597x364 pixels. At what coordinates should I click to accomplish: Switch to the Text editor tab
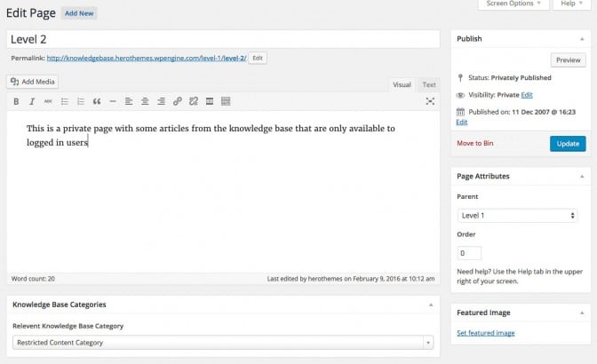(x=429, y=84)
